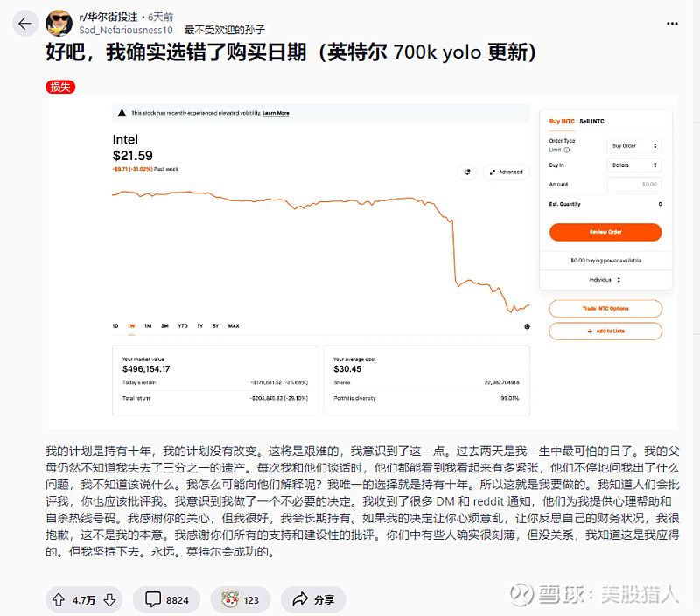
Task: Select the 1D chart range
Action: [115, 326]
